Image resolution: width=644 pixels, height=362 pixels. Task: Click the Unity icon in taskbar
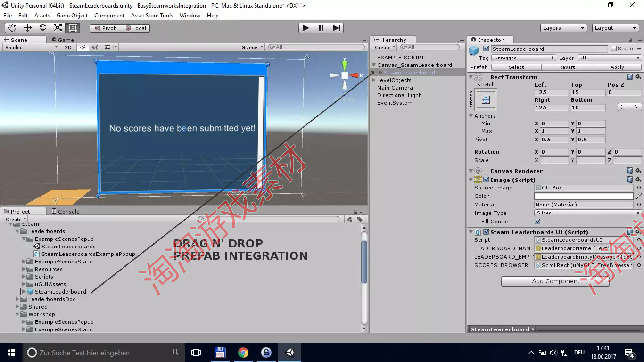tap(290, 353)
